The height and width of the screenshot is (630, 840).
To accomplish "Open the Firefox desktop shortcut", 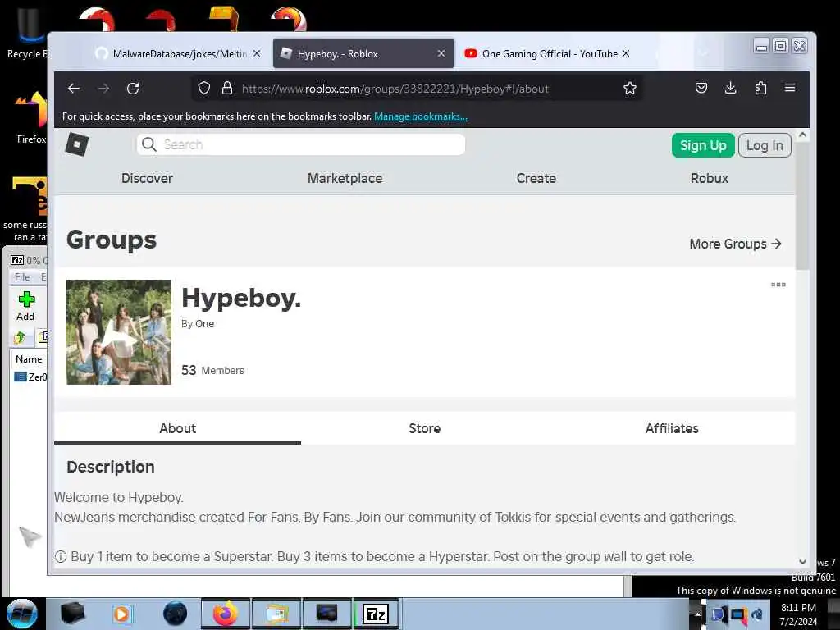I will [x=31, y=118].
